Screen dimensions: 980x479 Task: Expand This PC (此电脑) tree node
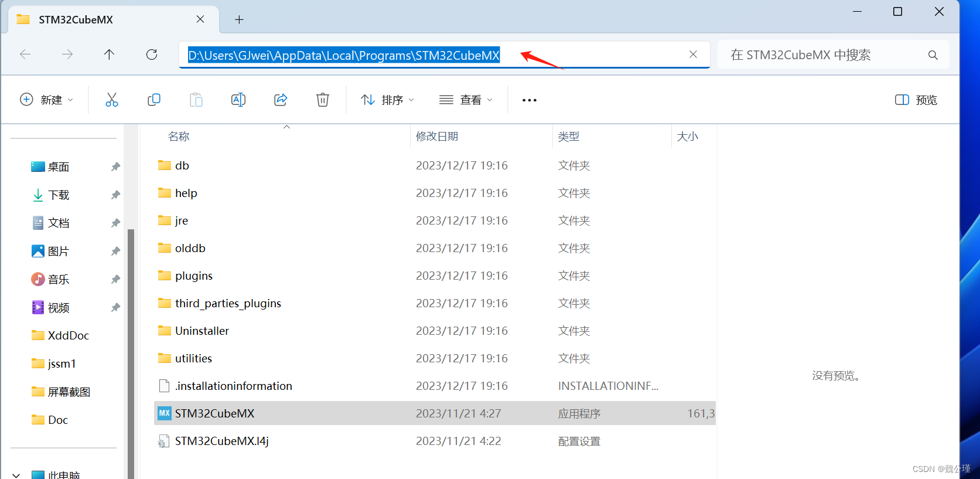click(x=16, y=475)
